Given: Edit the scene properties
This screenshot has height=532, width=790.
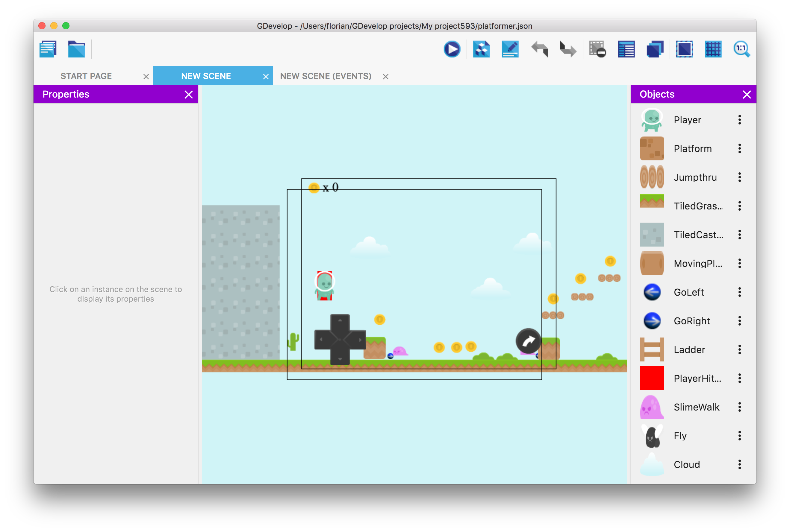Looking at the screenshot, I should point(510,49).
